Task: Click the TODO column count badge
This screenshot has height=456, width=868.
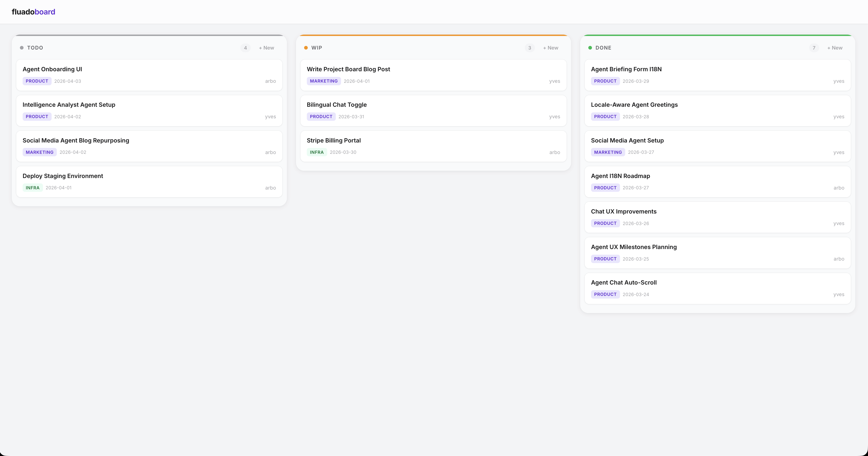Action: pos(245,48)
